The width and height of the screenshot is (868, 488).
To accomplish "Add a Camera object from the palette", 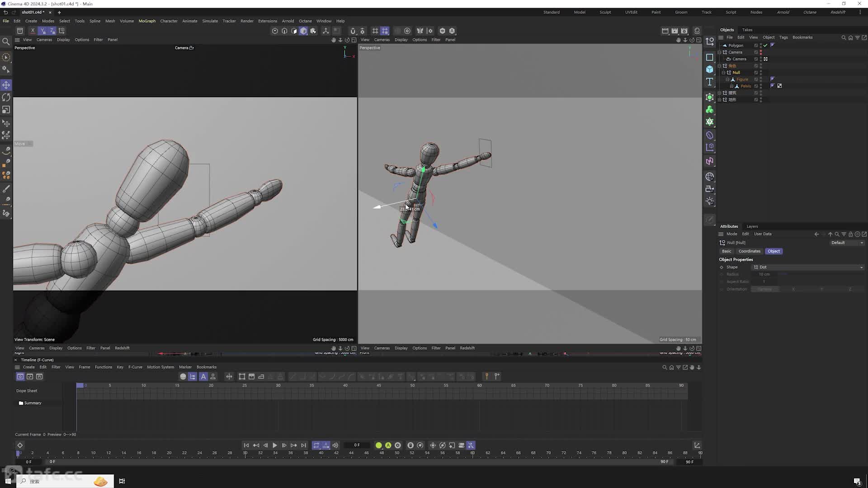I will pyautogui.click(x=709, y=189).
